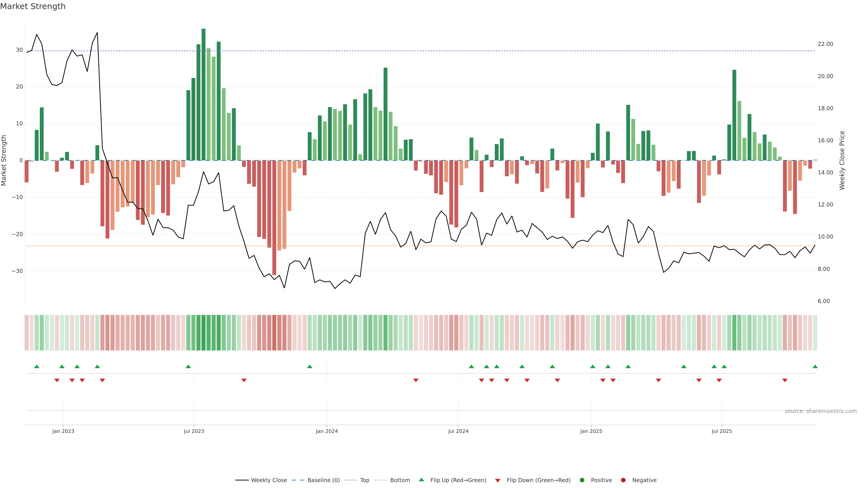Screen dimensions: 868x488
Task: Click the leftmost red flip-down triangle marker
Action: pos(57,380)
